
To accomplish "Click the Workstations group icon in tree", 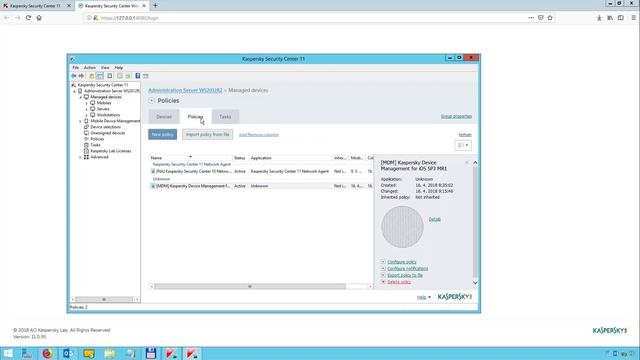I will [93, 115].
